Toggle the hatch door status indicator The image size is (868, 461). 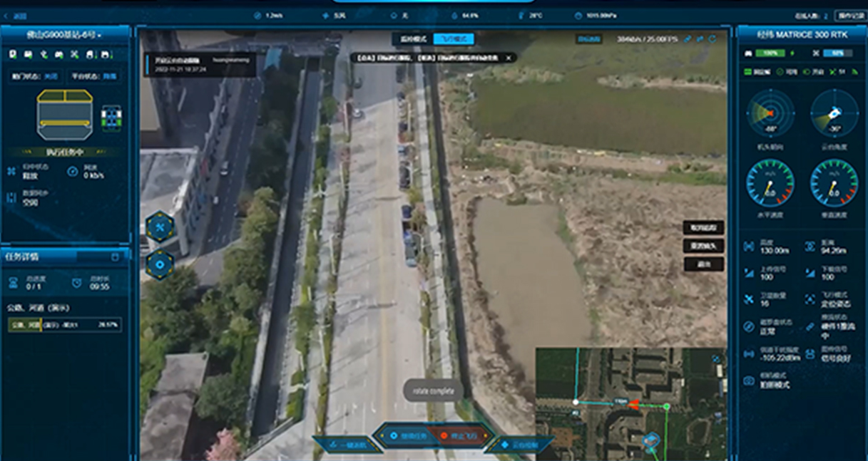pos(35,76)
